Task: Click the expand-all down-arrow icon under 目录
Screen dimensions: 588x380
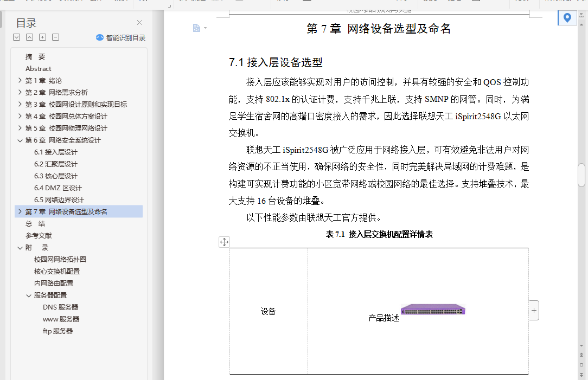Action: [x=16, y=37]
